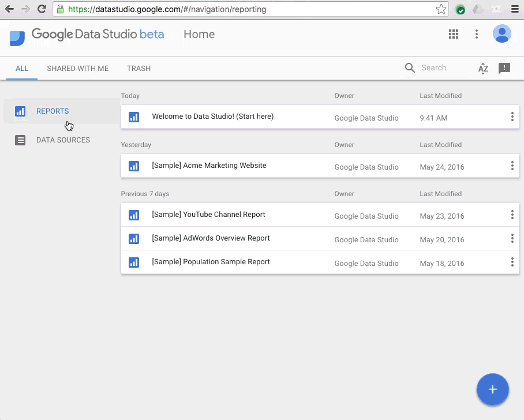Image resolution: width=524 pixels, height=420 pixels.
Task: Click the 9:41 AM last modified time
Action: [x=433, y=118]
